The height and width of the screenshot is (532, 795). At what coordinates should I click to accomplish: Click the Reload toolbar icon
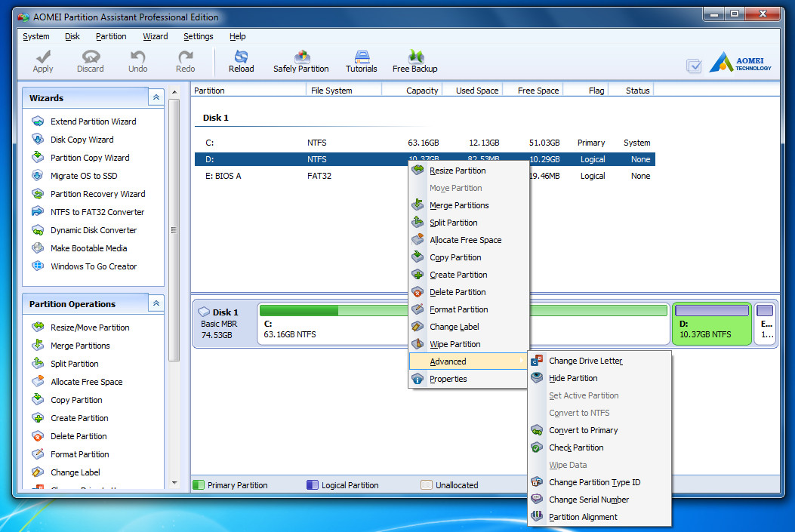point(242,60)
